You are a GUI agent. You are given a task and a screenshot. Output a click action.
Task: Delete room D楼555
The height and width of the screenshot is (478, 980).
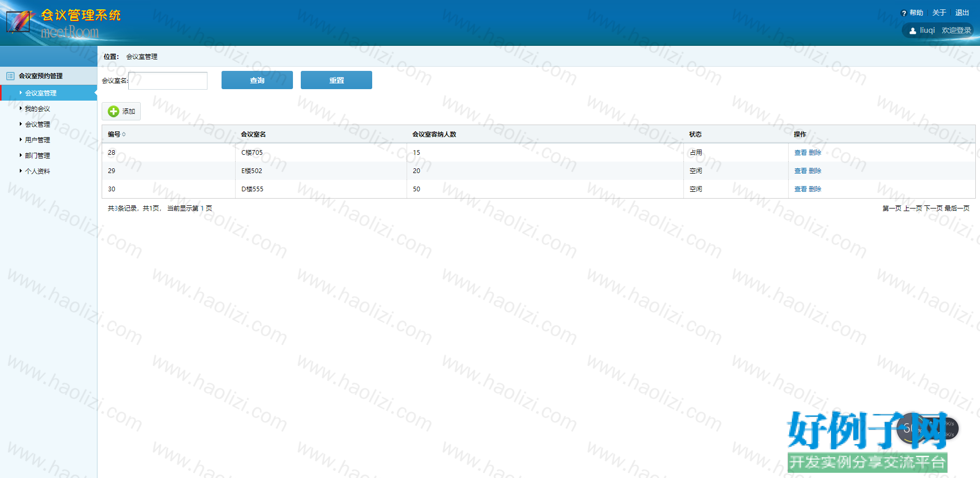(x=815, y=189)
